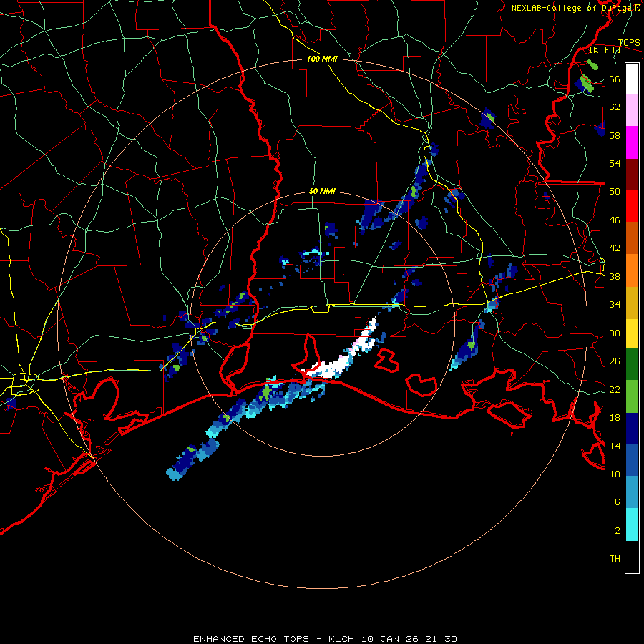Screen dimensions: 644x644
Task: Click the legend value 18
Action: click(x=615, y=418)
